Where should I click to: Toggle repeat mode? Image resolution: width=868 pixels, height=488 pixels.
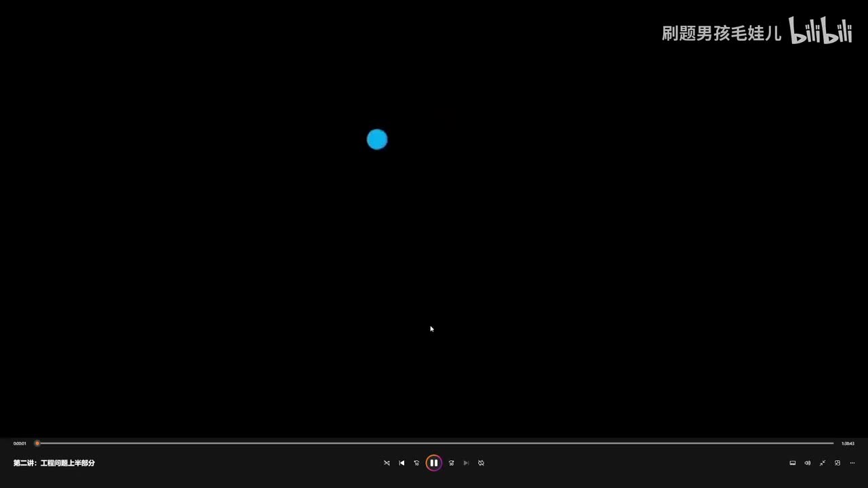click(x=481, y=463)
